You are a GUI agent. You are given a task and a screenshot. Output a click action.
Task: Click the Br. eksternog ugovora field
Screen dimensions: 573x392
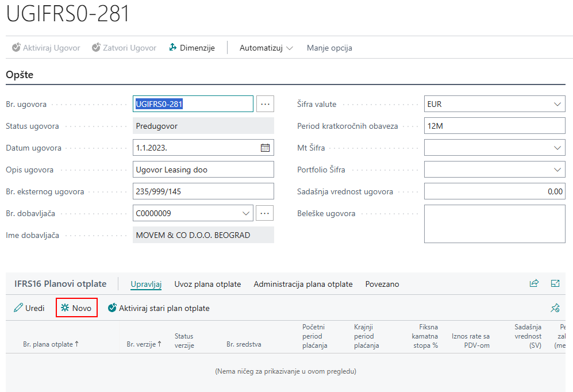point(203,191)
